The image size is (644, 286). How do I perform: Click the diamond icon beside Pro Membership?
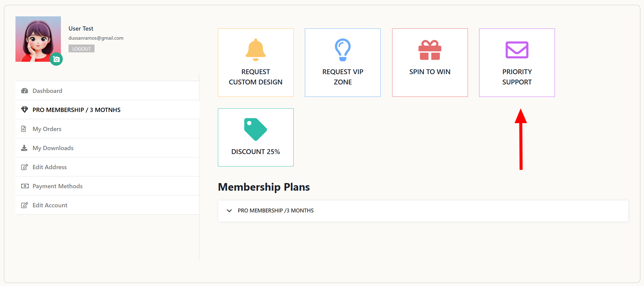tap(25, 110)
